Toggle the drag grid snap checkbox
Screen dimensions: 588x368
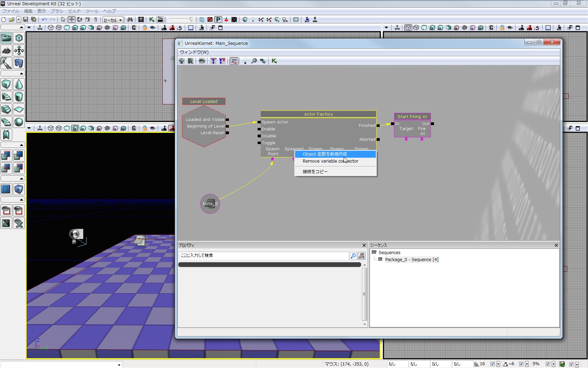coord(492,364)
